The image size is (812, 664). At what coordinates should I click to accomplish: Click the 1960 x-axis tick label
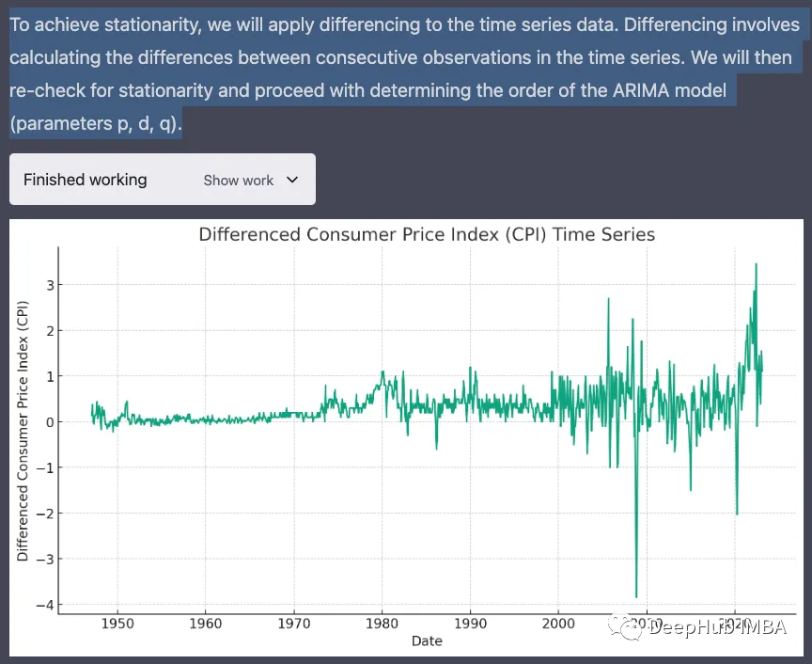pyautogui.click(x=205, y=623)
